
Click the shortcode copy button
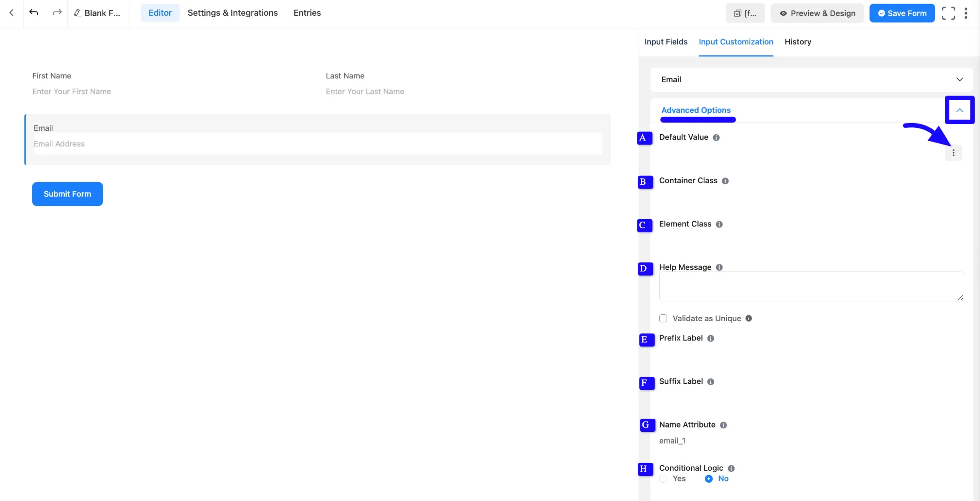745,13
